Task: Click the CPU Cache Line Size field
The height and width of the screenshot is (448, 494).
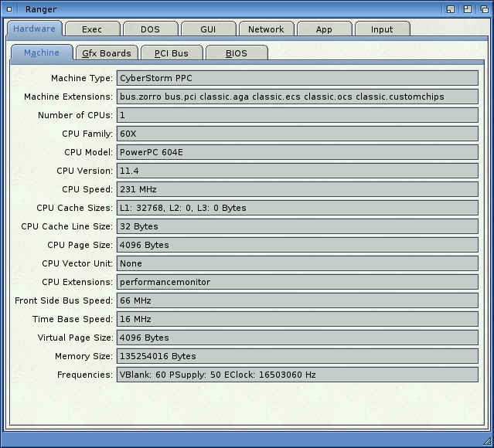Action: 298,226
